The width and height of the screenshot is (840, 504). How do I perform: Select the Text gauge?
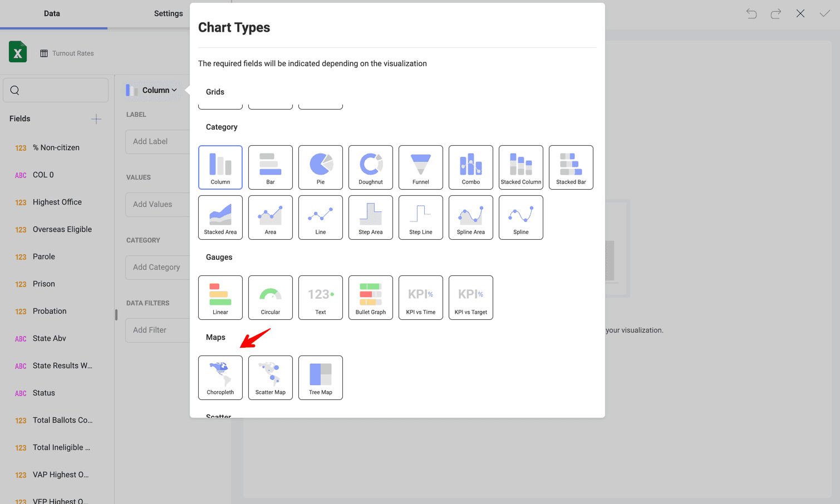(x=321, y=298)
